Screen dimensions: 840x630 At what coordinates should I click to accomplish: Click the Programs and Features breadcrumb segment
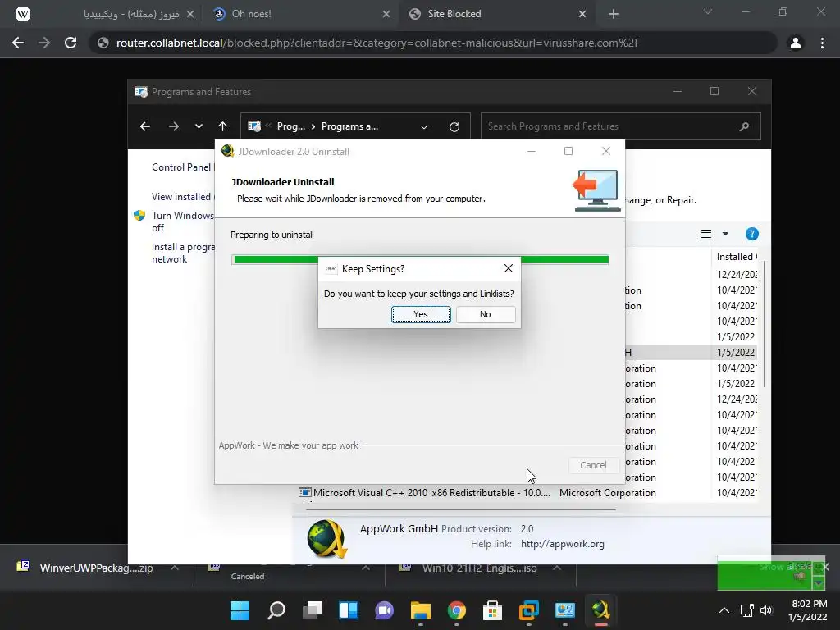pos(349,126)
